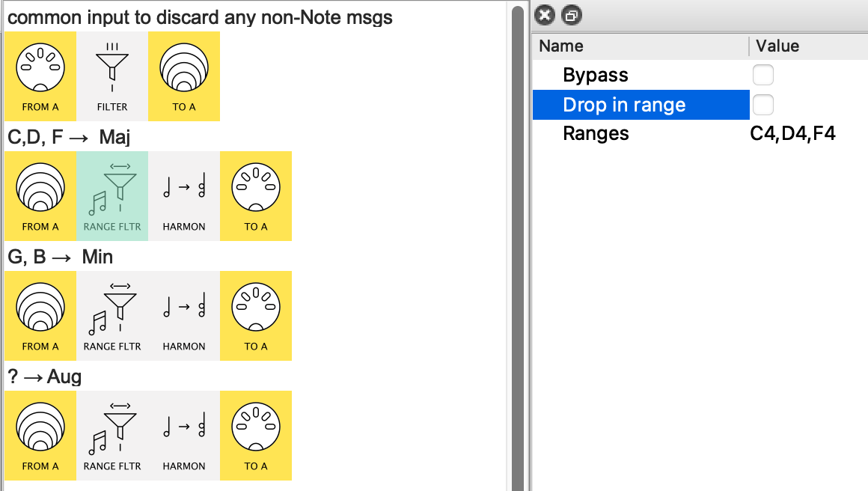The width and height of the screenshot is (868, 491).
Task: Select the Drop in range property row
Action: [624, 105]
